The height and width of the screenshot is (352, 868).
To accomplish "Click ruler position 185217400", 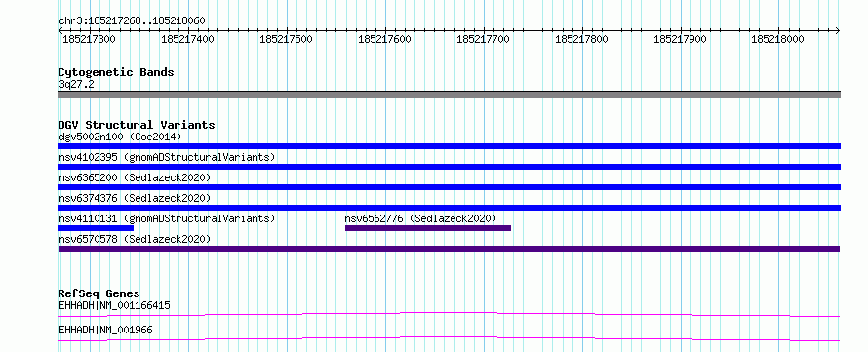I will click(x=187, y=39).
